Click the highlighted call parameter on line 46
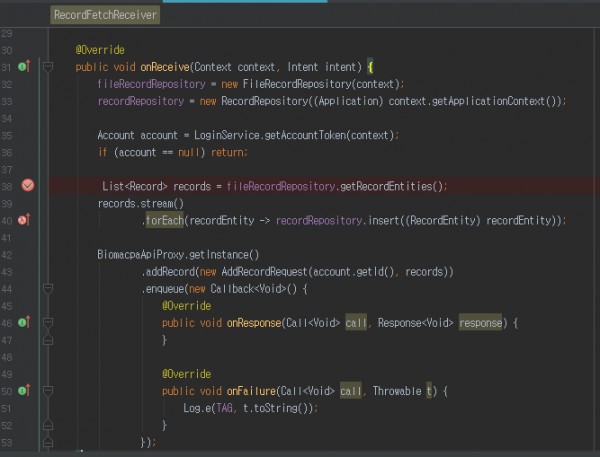 click(356, 323)
